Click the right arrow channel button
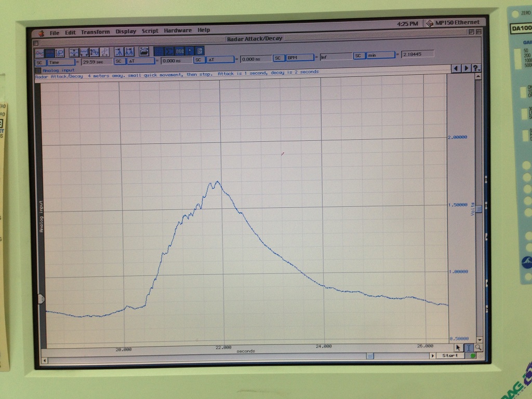The height and width of the screenshot is (399, 532). pos(466,68)
